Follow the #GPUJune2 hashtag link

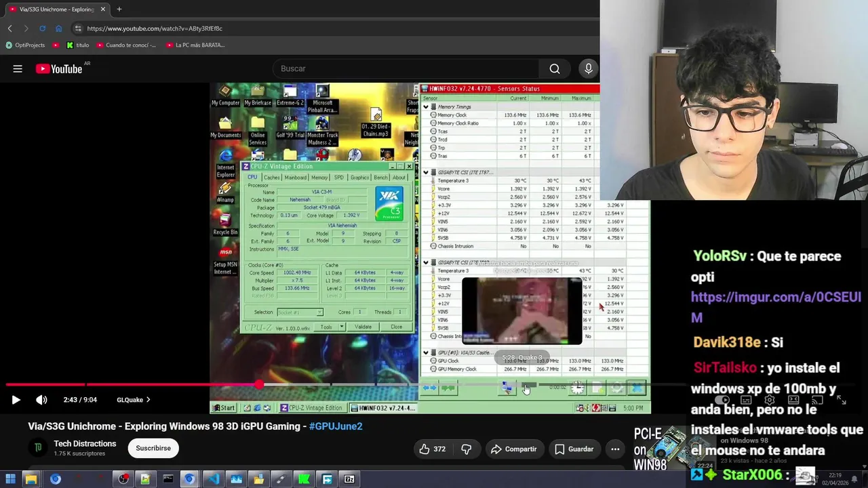(x=336, y=426)
